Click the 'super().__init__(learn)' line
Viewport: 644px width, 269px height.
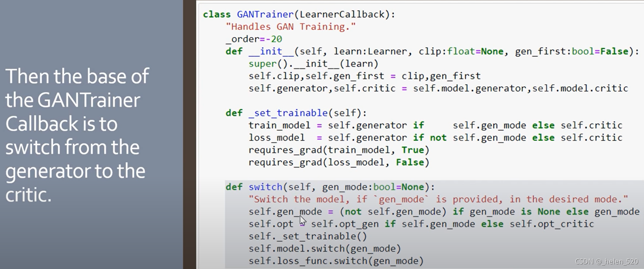313,64
